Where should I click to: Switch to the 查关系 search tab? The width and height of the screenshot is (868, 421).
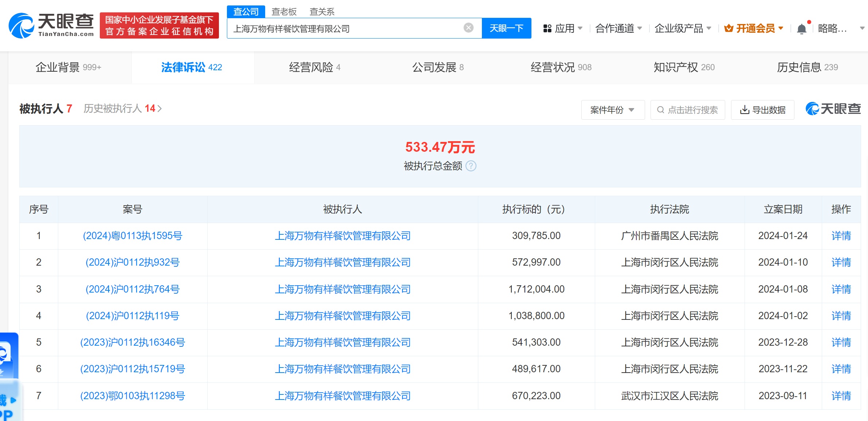(x=322, y=12)
